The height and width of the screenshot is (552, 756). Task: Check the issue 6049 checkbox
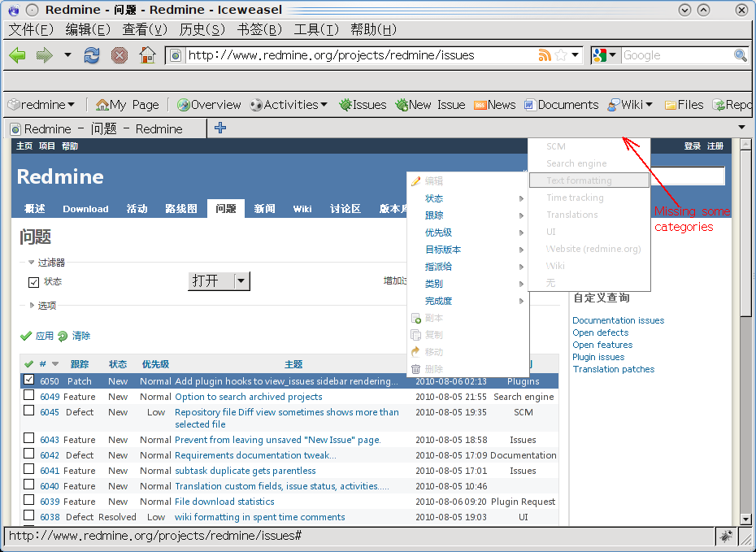point(29,395)
